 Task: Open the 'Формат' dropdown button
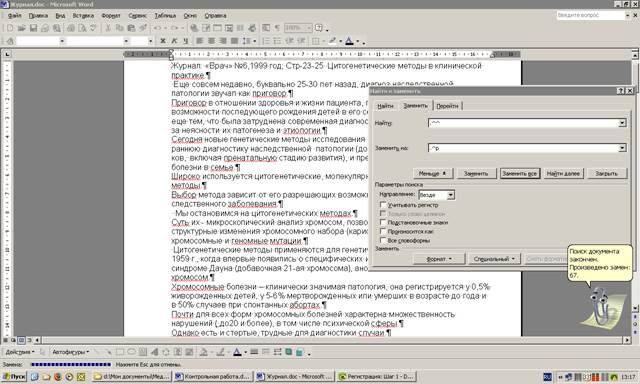(x=439, y=259)
